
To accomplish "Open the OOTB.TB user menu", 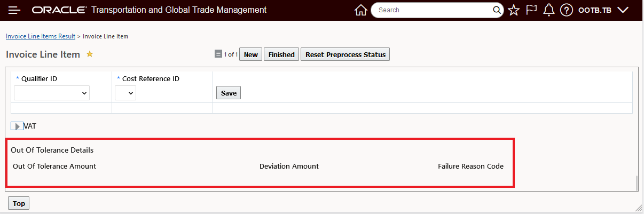I will 603,10.
